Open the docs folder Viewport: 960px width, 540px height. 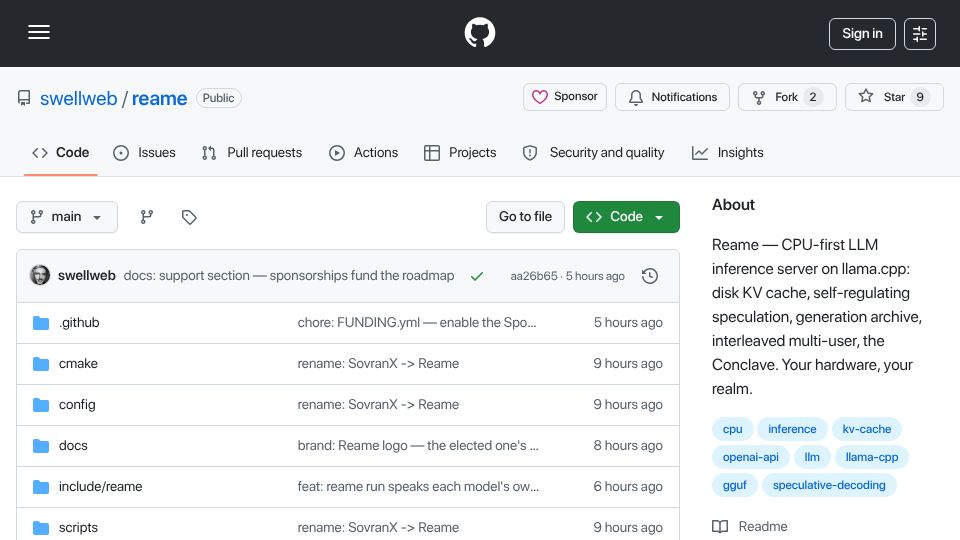click(73, 446)
